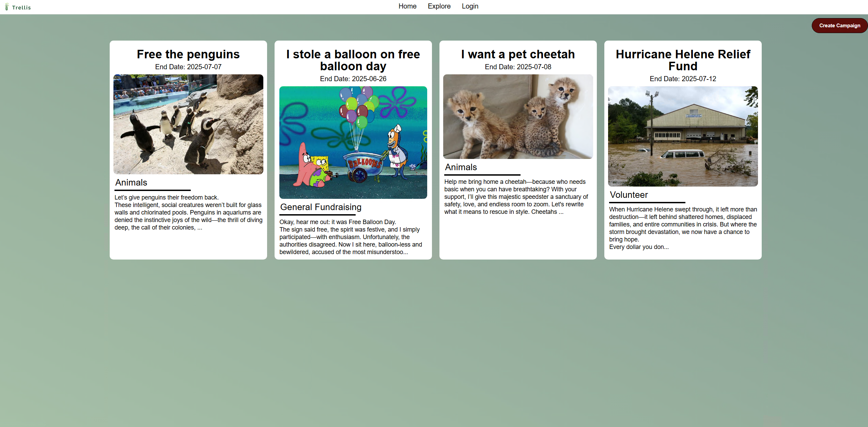Screen dimensions: 868x427
Task: Click End Date: 2025-07-07 text
Action: click(x=188, y=67)
